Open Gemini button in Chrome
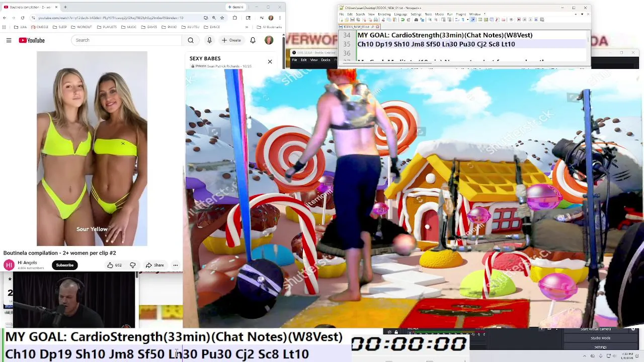Screen dimensions: 644x362 [x=235, y=7]
